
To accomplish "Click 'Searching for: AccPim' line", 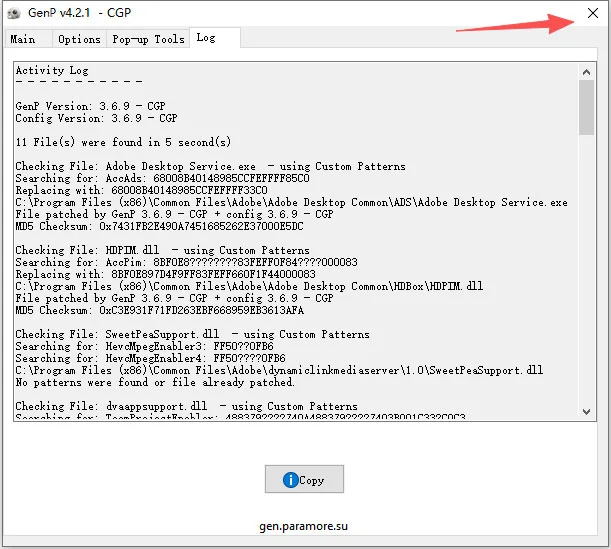I will [x=186, y=262].
